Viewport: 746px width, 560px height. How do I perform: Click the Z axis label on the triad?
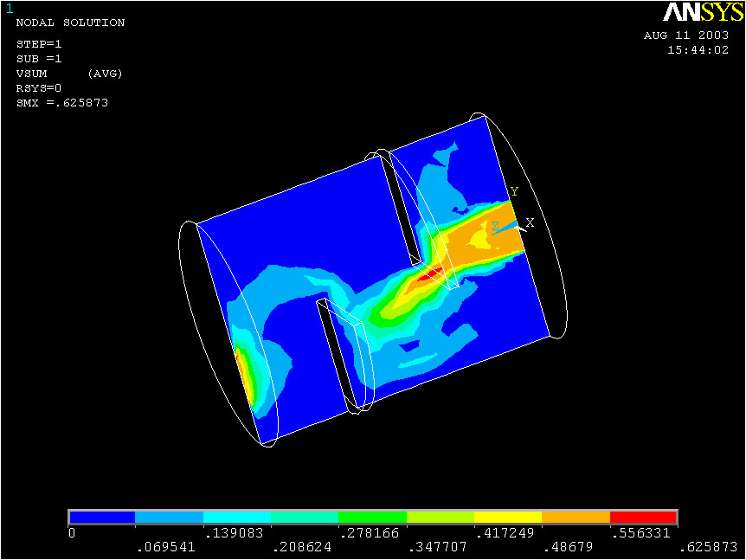pos(495,226)
